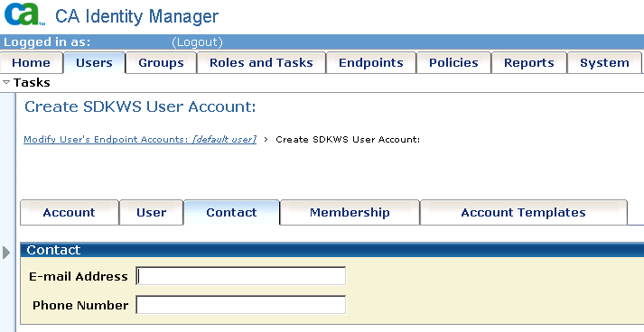644x332 pixels.
Task: Switch to the Membership sub-tab
Action: click(x=350, y=213)
